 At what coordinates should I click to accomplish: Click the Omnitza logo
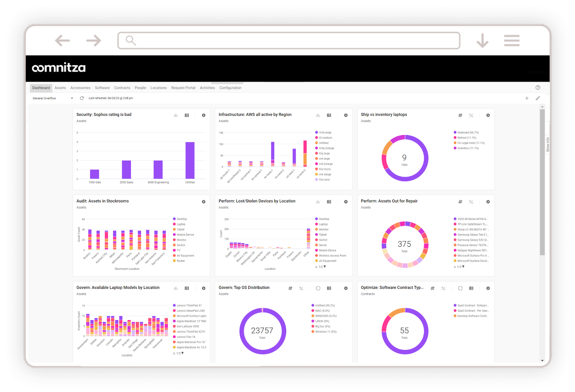tap(59, 68)
